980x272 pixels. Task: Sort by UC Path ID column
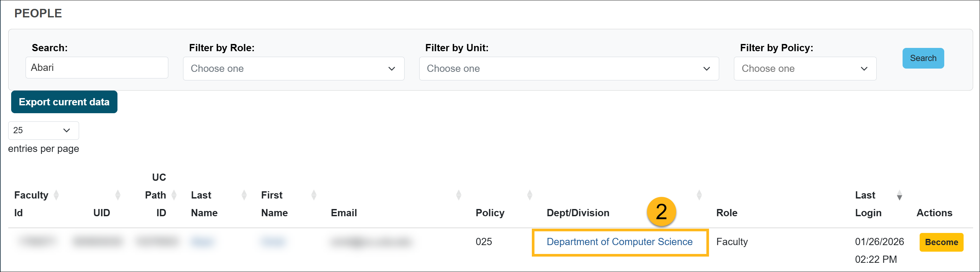tap(174, 195)
